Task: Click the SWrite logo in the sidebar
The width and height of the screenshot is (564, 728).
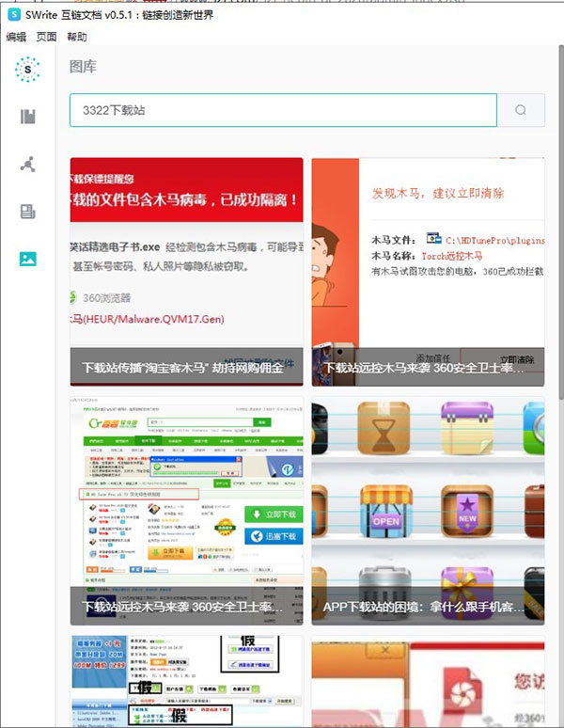Action: (x=27, y=70)
